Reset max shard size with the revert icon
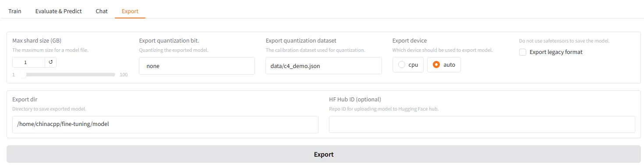 [x=50, y=62]
